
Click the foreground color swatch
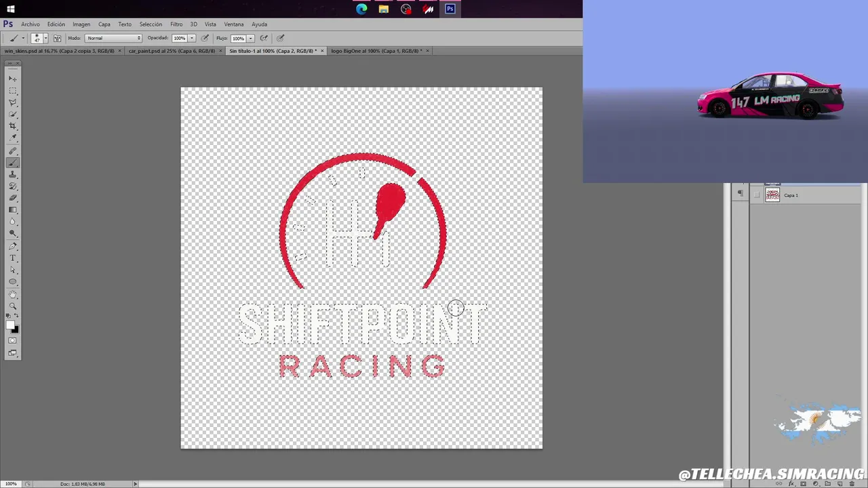tap(10, 326)
